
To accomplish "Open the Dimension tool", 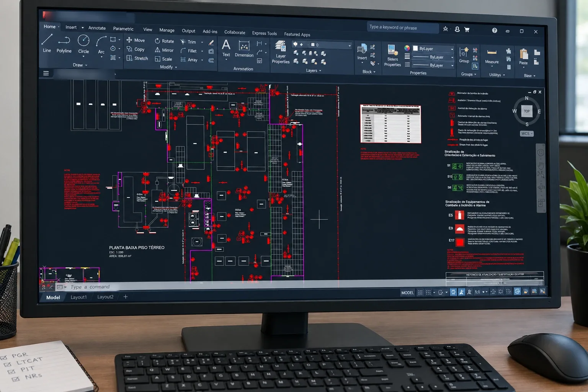I will coord(244,49).
